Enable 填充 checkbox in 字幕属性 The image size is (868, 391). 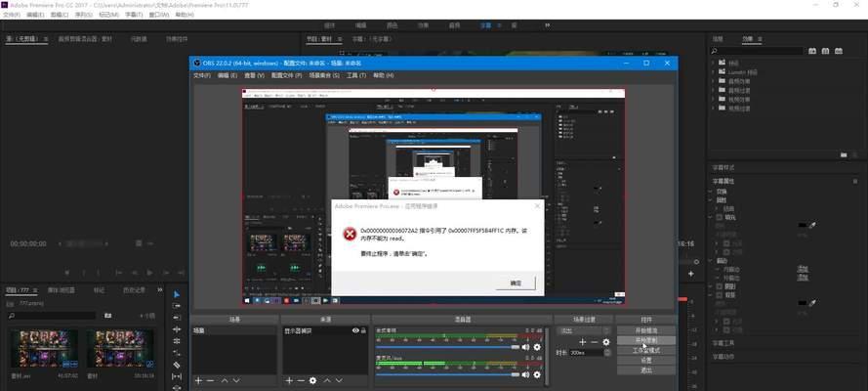tap(719, 218)
